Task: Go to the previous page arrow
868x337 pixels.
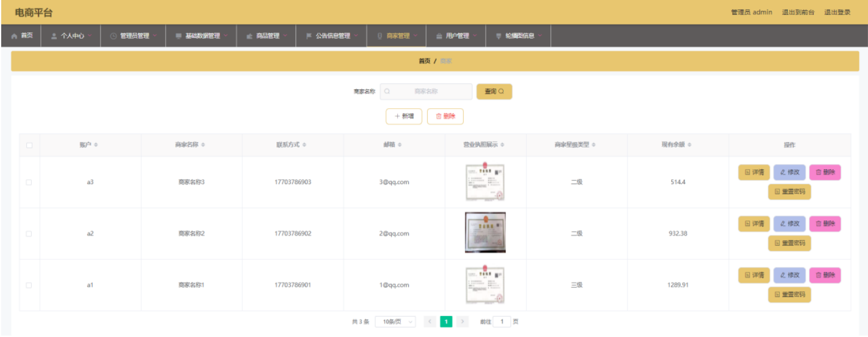Action: point(430,321)
